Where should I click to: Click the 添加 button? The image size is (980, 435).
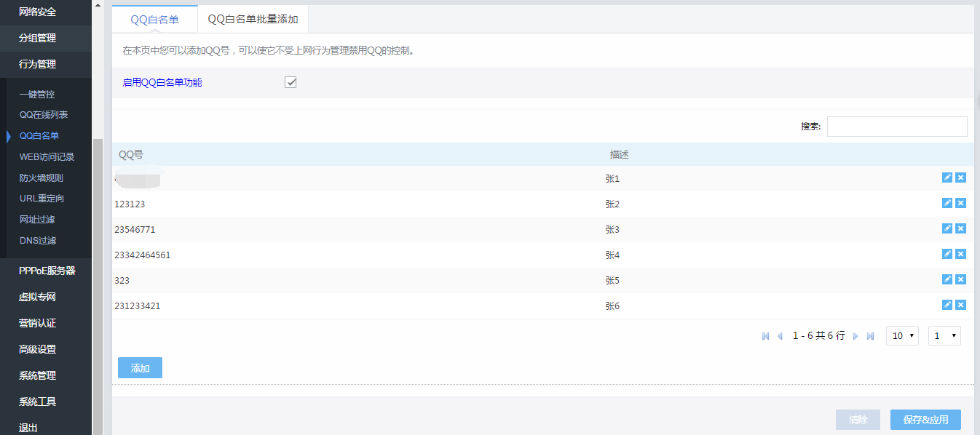coord(140,368)
